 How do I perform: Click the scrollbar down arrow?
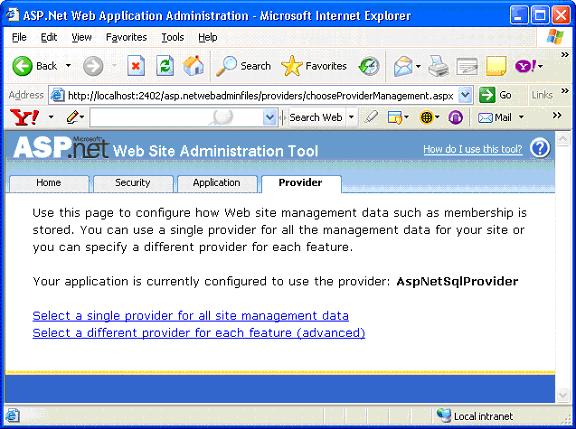[x=563, y=395]
